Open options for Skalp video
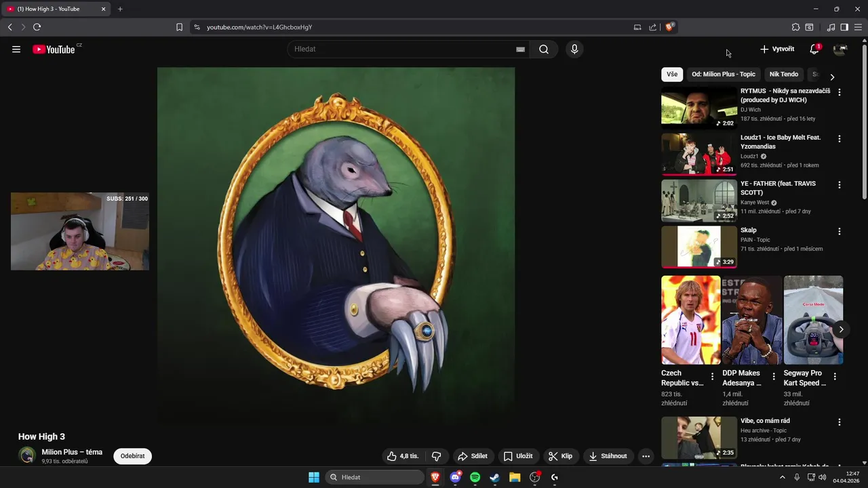Viewport: 868px width, 488px height. pyautogui.click(x=840, y=231)
